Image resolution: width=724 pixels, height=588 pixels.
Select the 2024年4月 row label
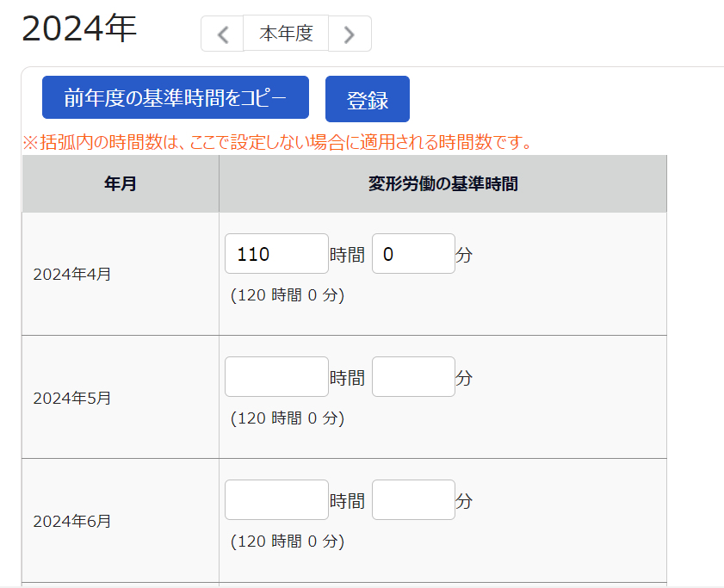(x=72, y=275)
